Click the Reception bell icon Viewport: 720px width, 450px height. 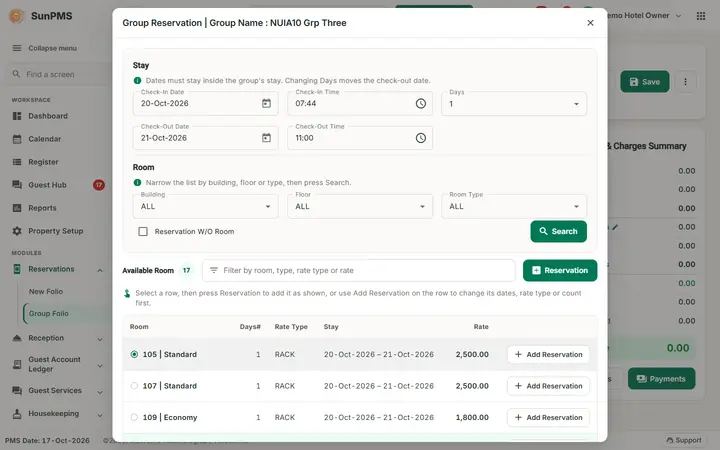click(x=17, y=338)
